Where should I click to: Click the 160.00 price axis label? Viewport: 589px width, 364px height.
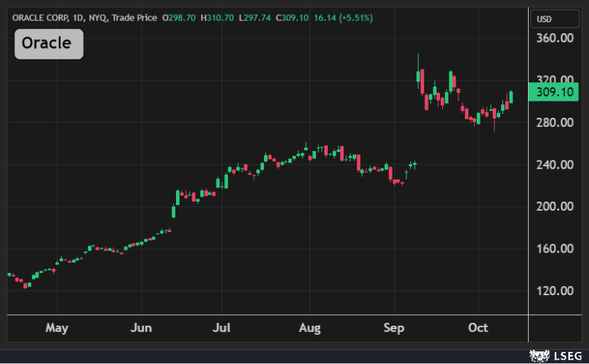point(554,248)
